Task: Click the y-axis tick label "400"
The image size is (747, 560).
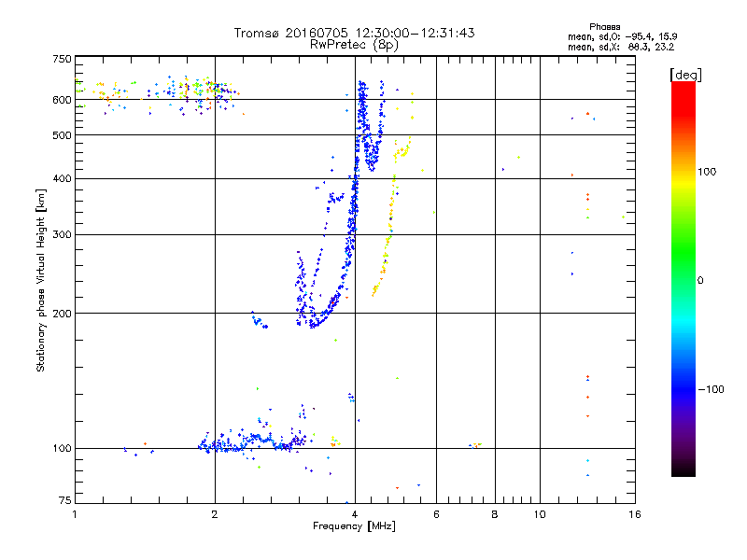Action: point(62,179)
